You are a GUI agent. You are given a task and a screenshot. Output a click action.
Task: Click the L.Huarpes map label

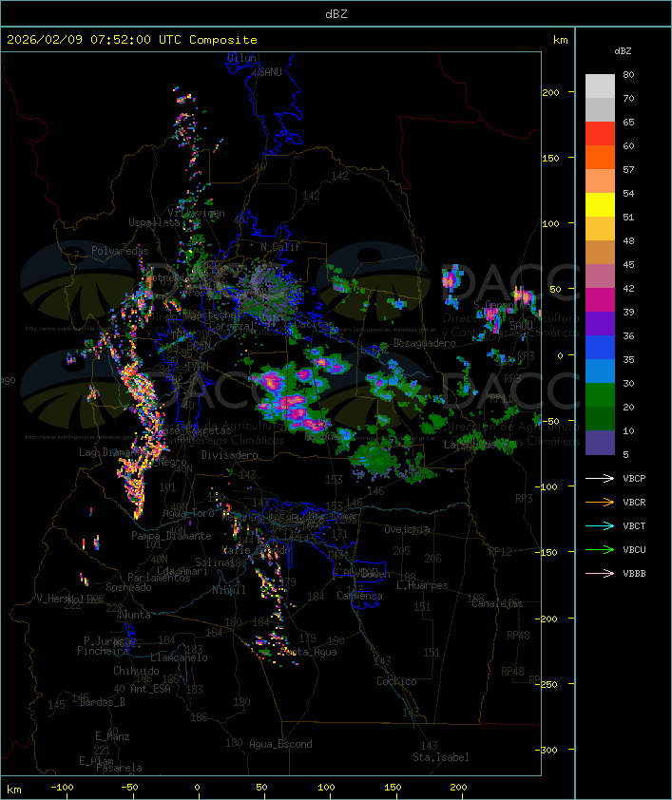click(422, 585)
